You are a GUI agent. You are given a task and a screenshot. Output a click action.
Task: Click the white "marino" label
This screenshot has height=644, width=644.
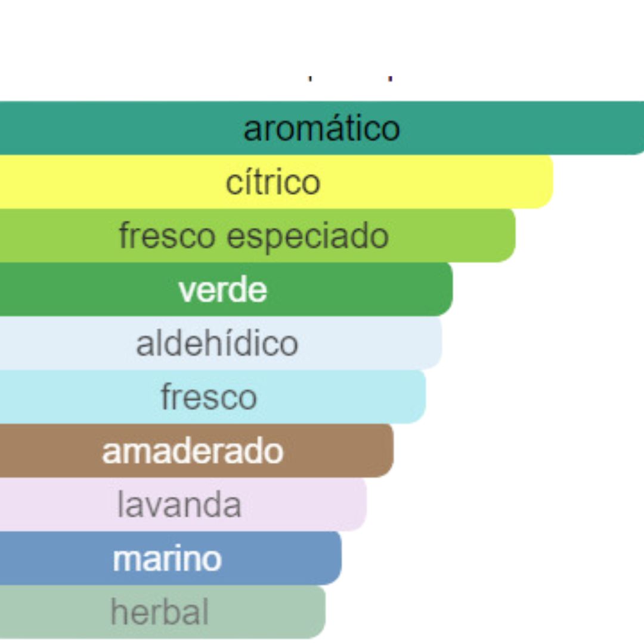coord(167,559)
